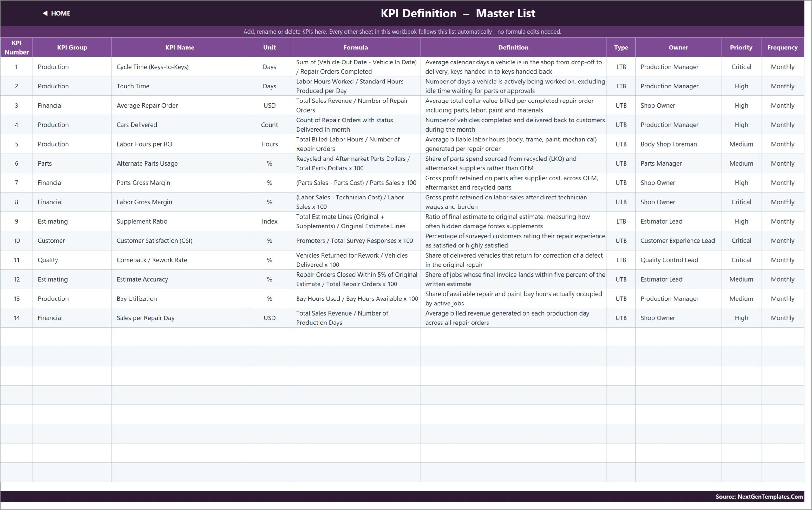
Task: Click the Bay Utilization cell
Action: (180, 299)
